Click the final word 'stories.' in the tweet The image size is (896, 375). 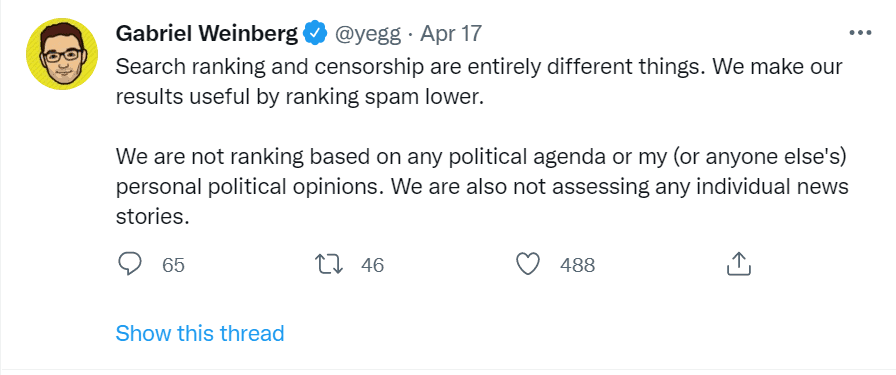tap(152, 217)
